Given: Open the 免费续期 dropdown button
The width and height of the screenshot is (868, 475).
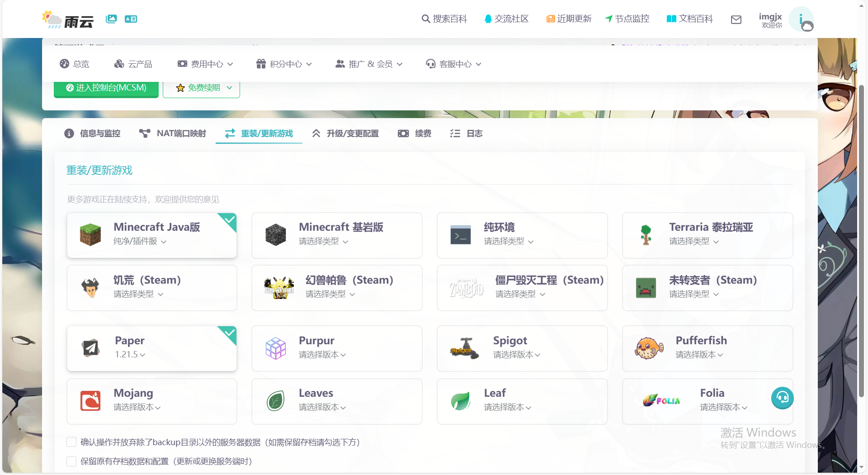Looking at the screenshot, I should pyautogui.click(x=201, y=88).
